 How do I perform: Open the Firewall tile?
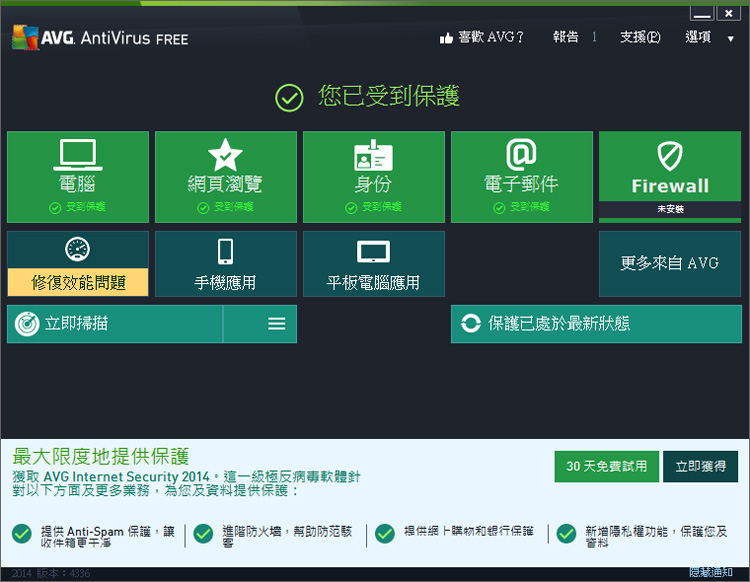pos(670,177)
